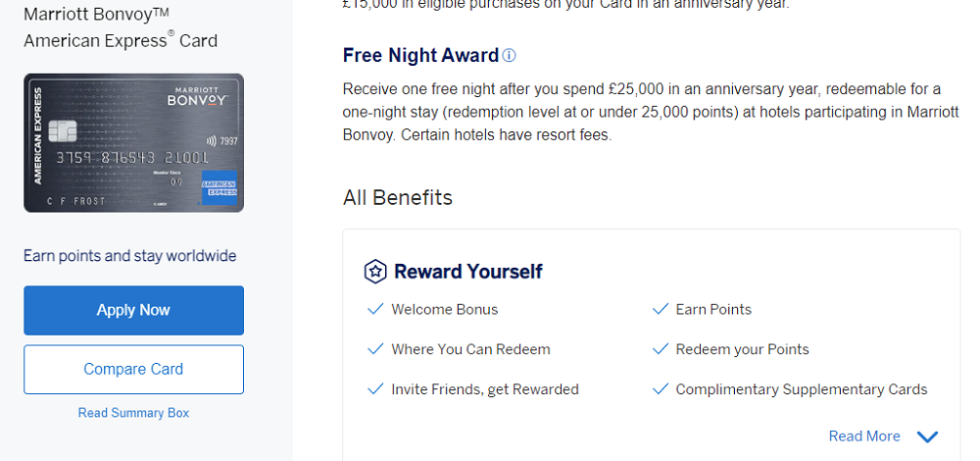The image size is (980, 461).
Task: Click the checkmark beside Invite Friends, get Rewarded
Action: (x=375, y=389)
